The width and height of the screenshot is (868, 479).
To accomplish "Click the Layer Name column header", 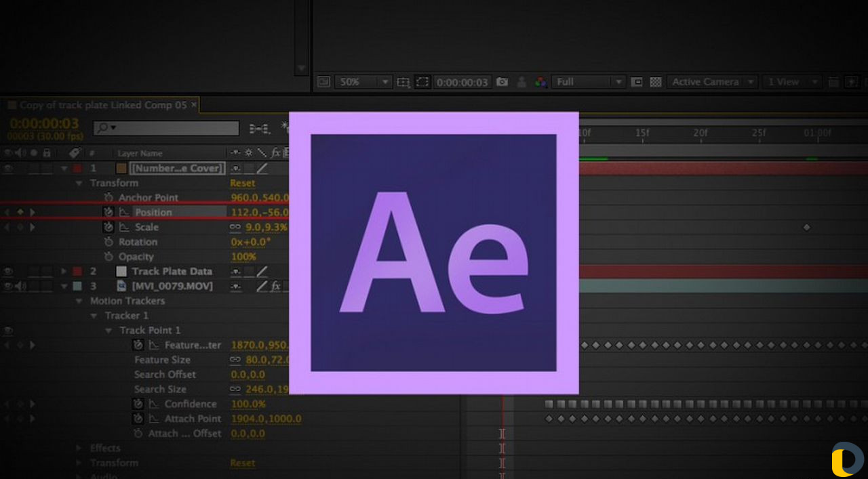I will pyautogui.click(x=140, y=154).
